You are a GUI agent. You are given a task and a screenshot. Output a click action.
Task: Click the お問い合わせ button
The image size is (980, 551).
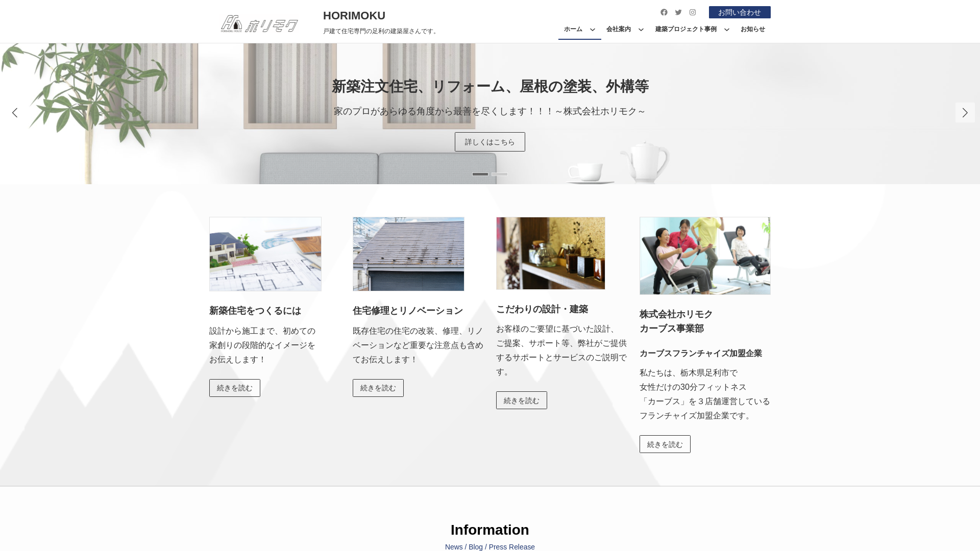pyautogui.click(x=739, y=12)
